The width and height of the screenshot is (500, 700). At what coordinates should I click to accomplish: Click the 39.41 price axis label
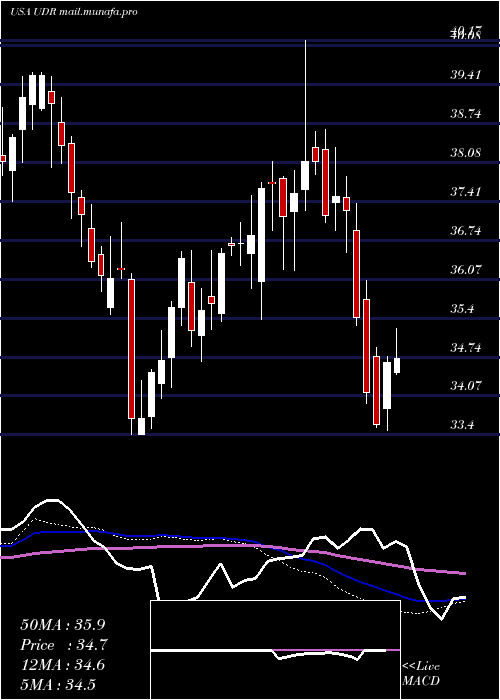(466, 75)
